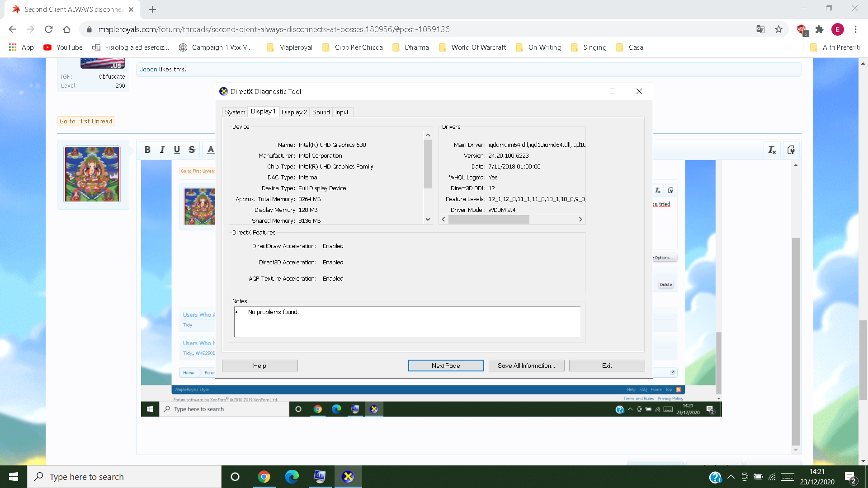Open the Campaign 1 Vox M bookmark
This screenshot has width=868, height=488.
217,47
